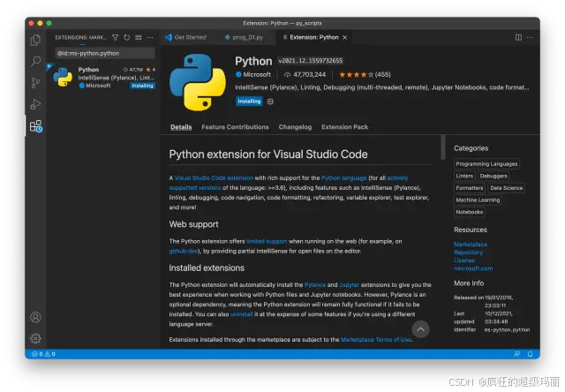Open the extension manage gear beside Installing
The height and width of the screenshot is (392, 565).
(x=270, y=102)
